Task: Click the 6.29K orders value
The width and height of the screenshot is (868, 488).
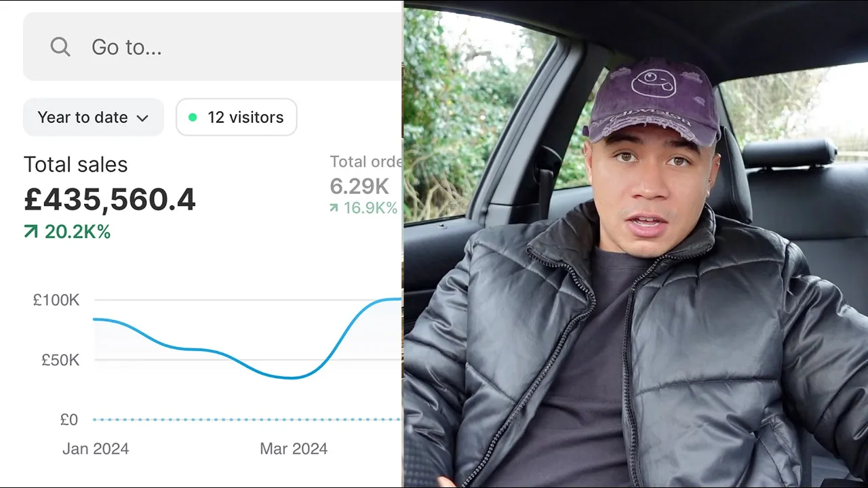Action: 359,186
